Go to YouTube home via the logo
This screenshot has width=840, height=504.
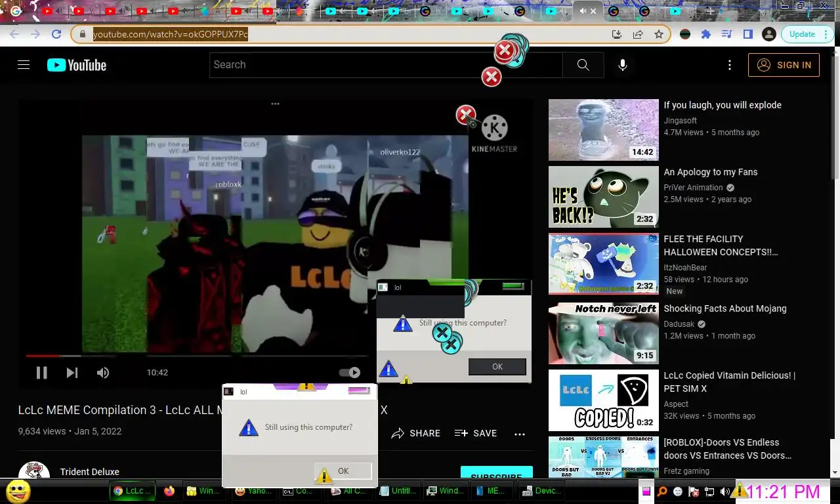pos(77,65)
